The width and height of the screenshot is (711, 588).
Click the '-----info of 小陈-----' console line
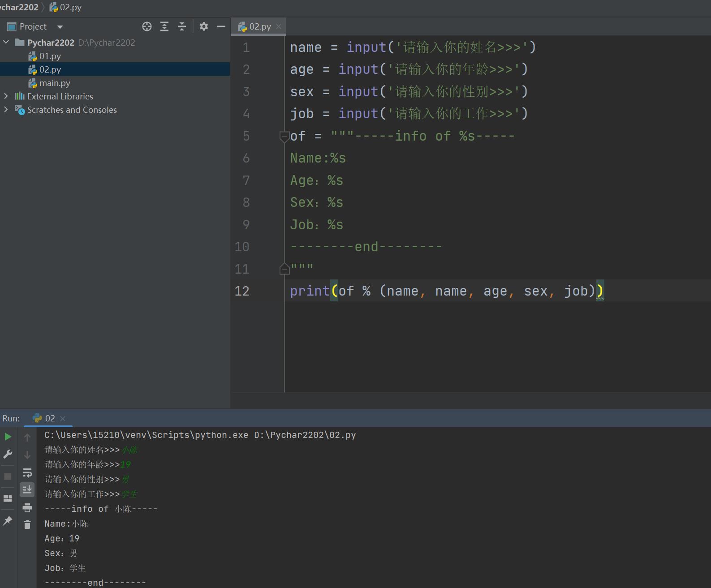point(101,509)
